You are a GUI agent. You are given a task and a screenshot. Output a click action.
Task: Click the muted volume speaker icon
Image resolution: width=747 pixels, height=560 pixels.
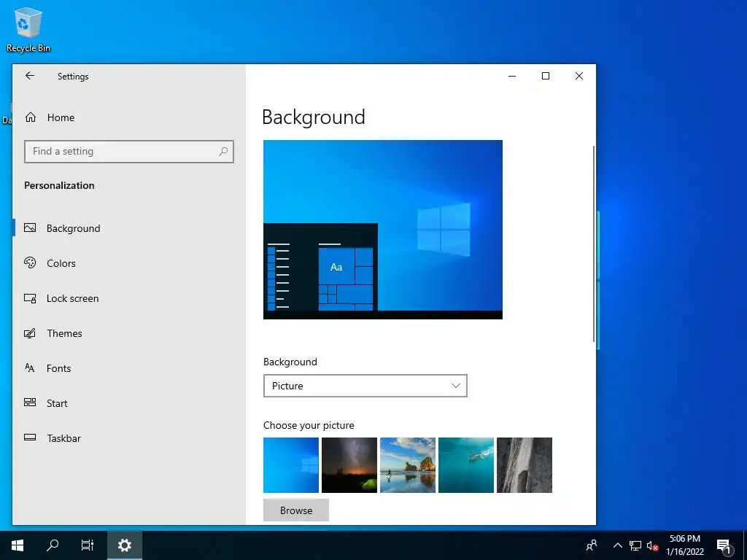pyautogui.click(x=653, y=545)
